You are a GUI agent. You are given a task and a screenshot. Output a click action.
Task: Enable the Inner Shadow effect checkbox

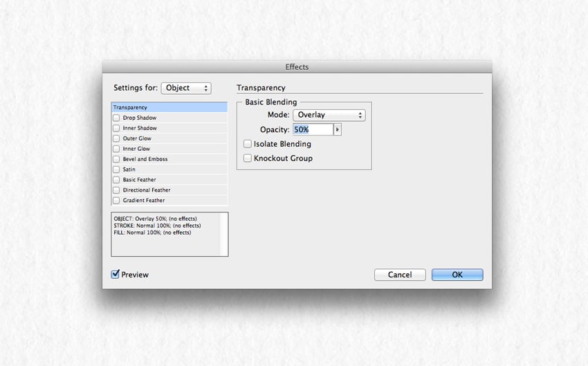click(x=116, y=128)
